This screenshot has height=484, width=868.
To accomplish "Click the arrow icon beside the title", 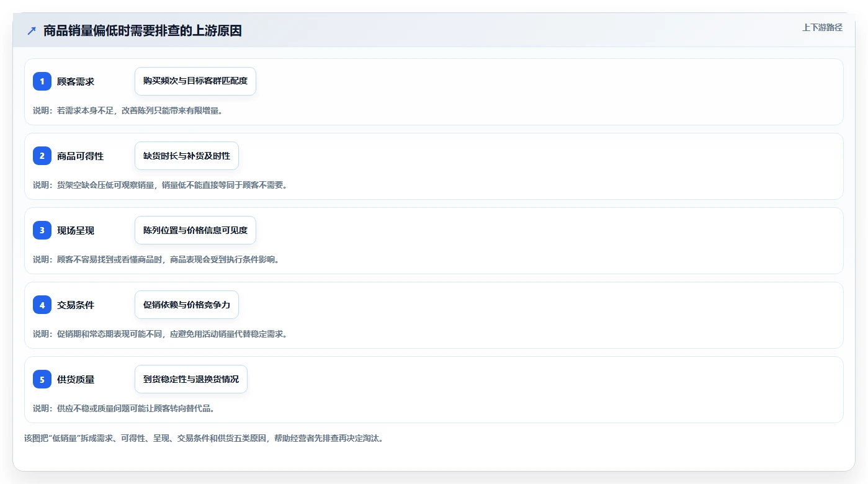I will pos(32,30).
